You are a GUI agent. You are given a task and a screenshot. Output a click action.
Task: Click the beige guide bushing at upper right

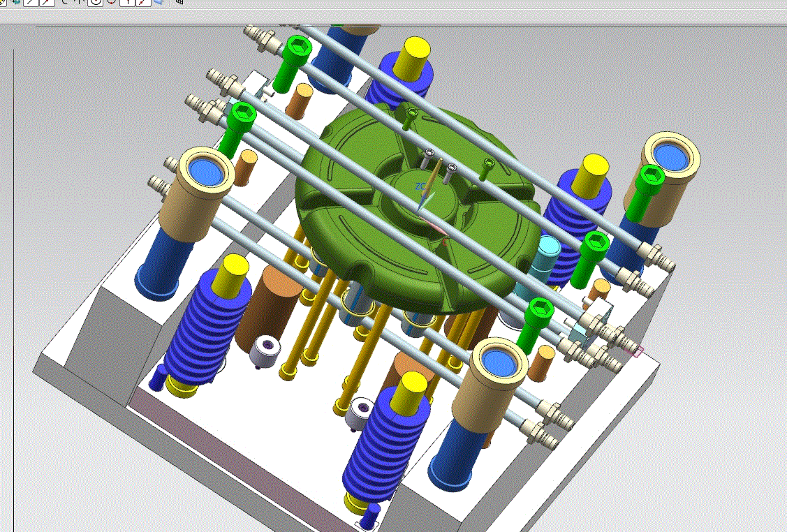tap(662, 177)
